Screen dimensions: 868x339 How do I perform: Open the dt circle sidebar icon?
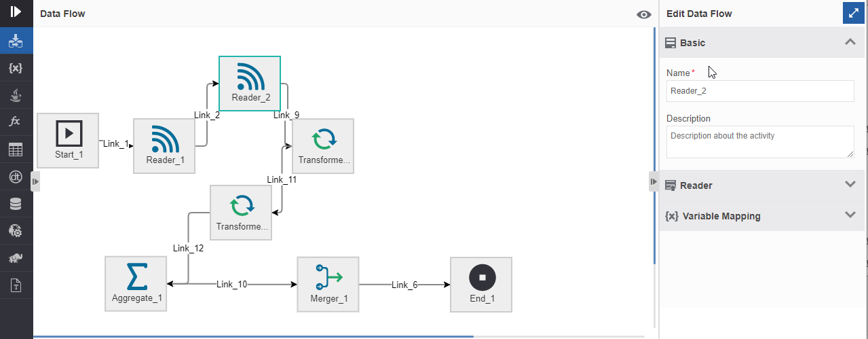pyautogui.click(x=16, y=177)
